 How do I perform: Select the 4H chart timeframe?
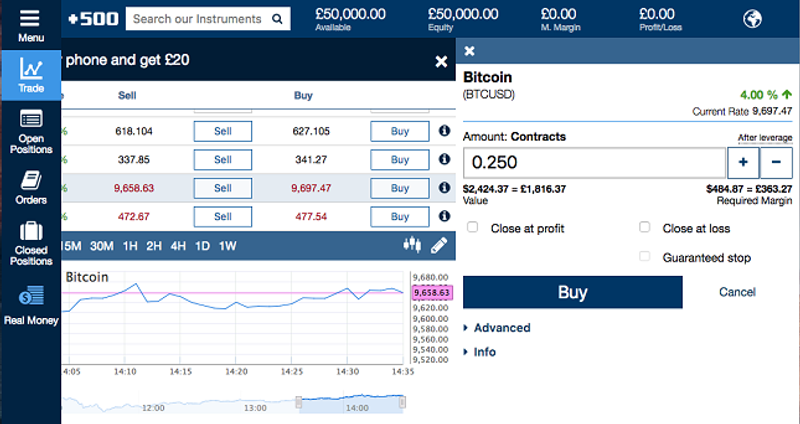click(x=178, y=246)
